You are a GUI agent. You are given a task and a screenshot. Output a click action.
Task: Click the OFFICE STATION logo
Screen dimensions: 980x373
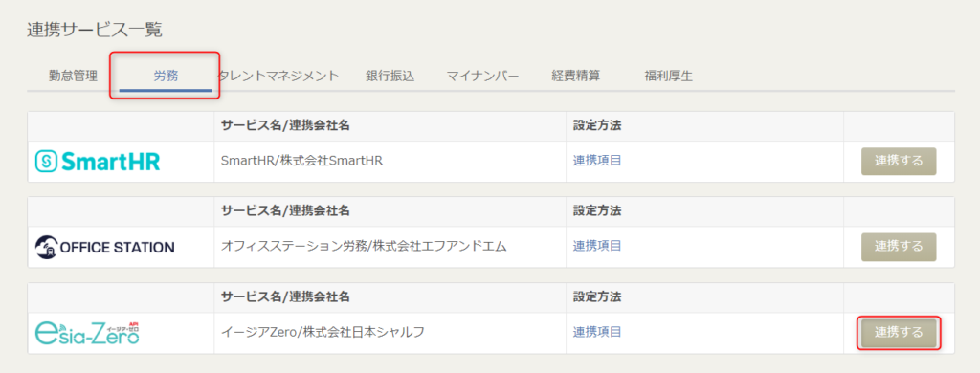(105, 247)
